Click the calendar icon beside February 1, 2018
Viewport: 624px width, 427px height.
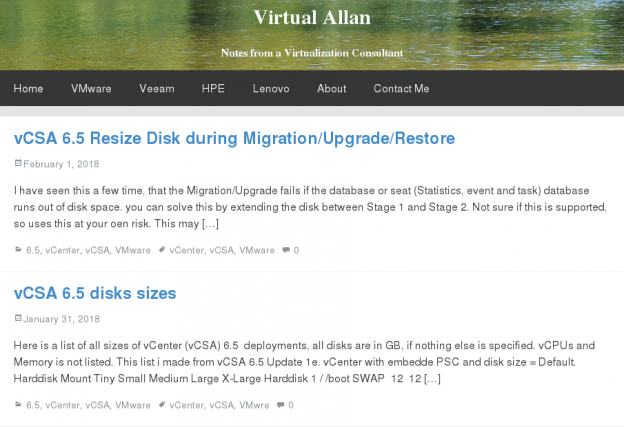17,162
